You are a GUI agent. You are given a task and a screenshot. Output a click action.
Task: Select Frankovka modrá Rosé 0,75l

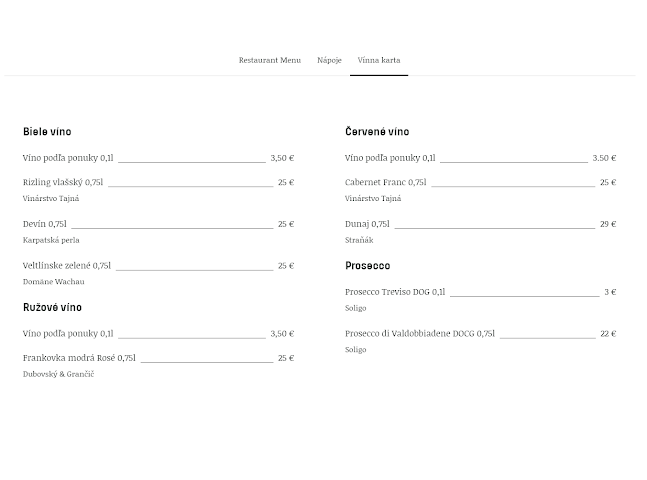point(79,358)
